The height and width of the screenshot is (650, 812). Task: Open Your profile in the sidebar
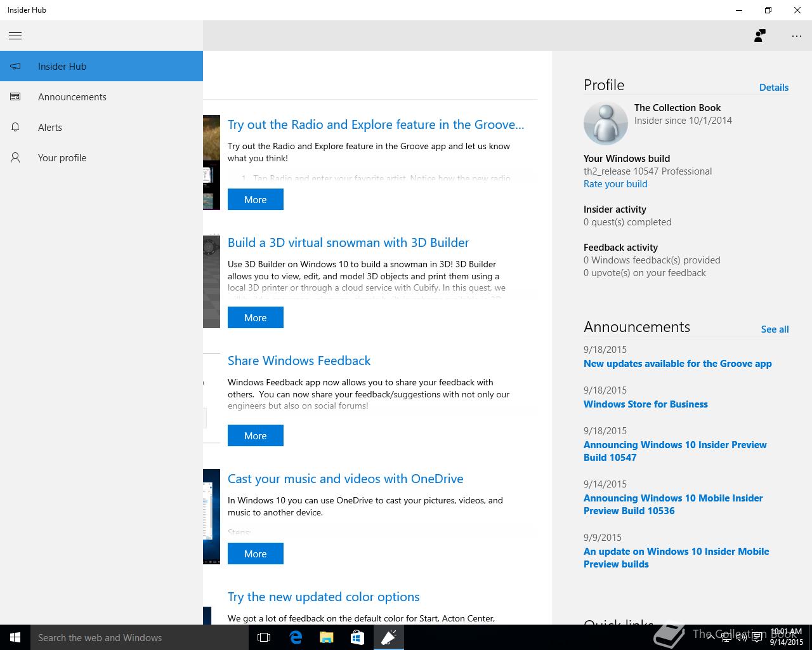pos(101,157)
